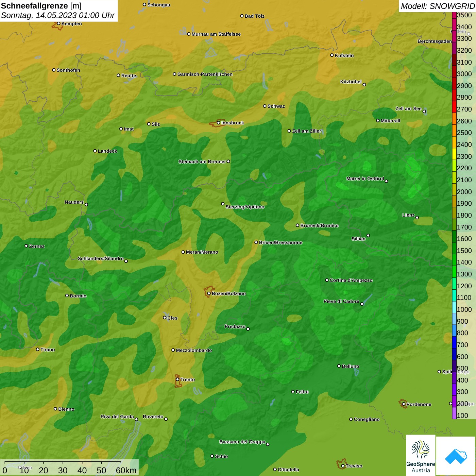476x476 pixels.
Task: Click the Bormio location dot
Action: 67,295
